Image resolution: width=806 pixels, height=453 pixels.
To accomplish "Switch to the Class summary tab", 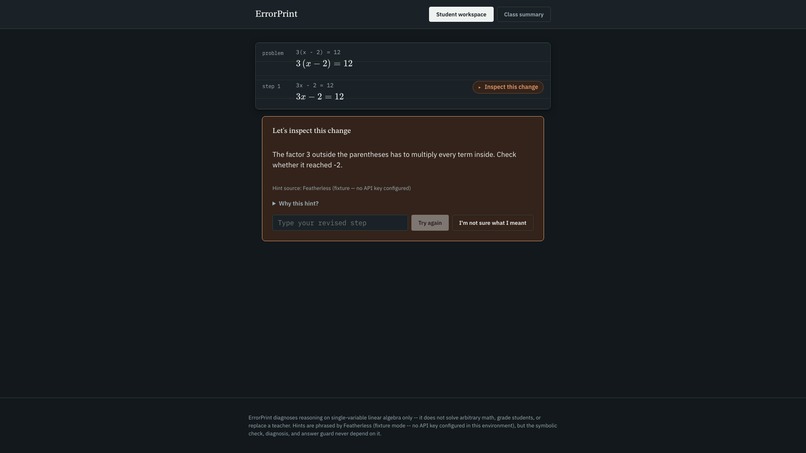I will (x=523, y=14).
